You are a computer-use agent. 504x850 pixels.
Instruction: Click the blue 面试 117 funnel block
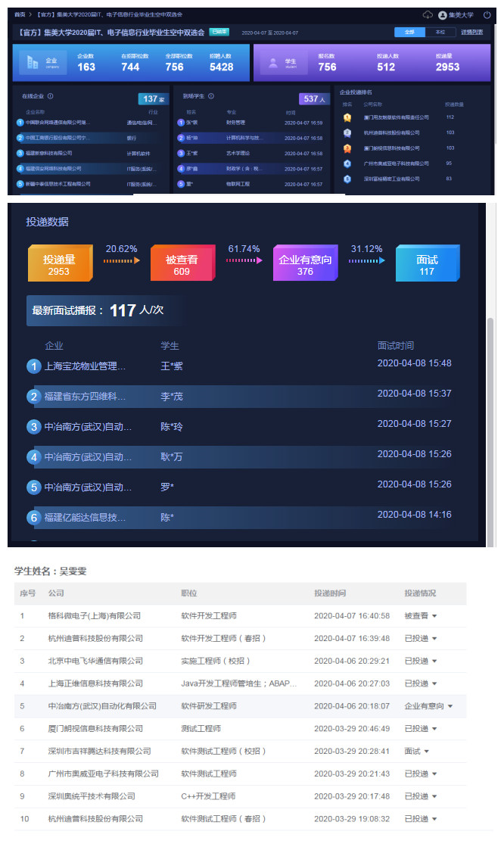click(x=426, y=264)
